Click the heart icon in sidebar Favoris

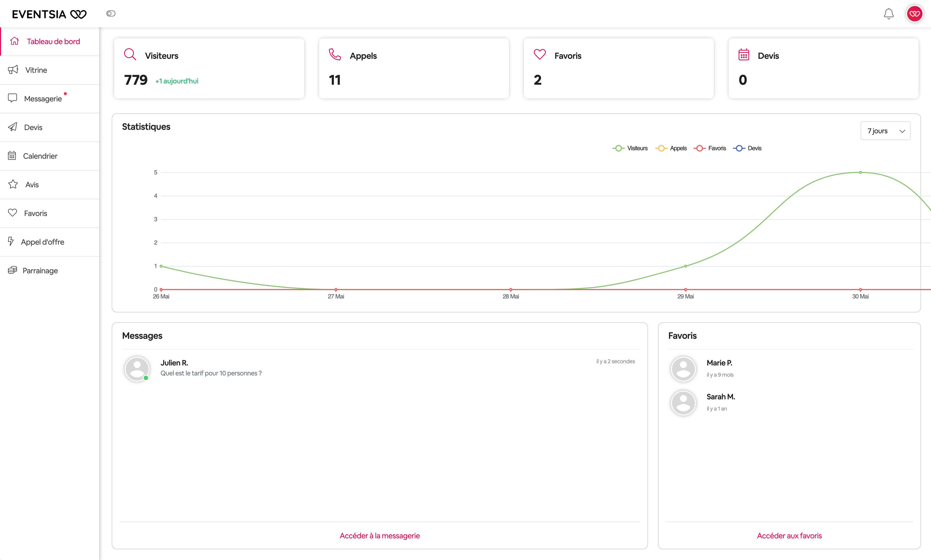(12, 213)
